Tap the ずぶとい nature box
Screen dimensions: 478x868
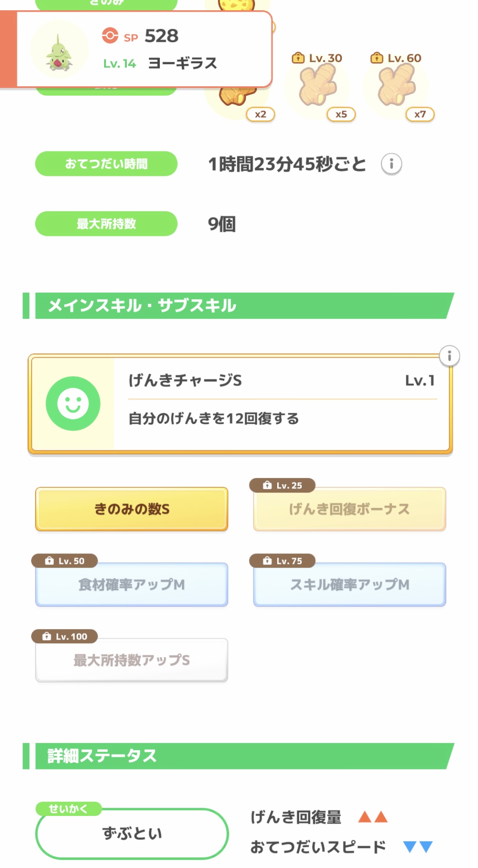click(132, 833)
